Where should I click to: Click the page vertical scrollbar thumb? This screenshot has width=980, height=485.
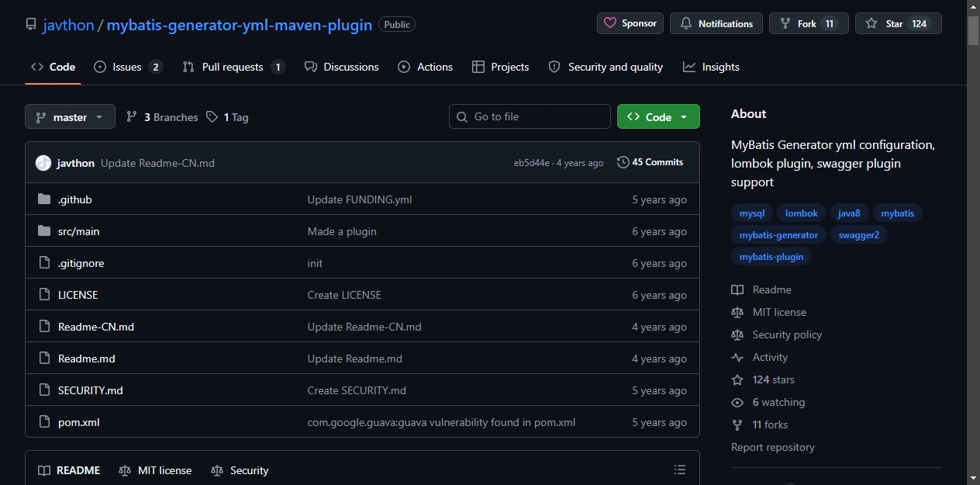973,31
